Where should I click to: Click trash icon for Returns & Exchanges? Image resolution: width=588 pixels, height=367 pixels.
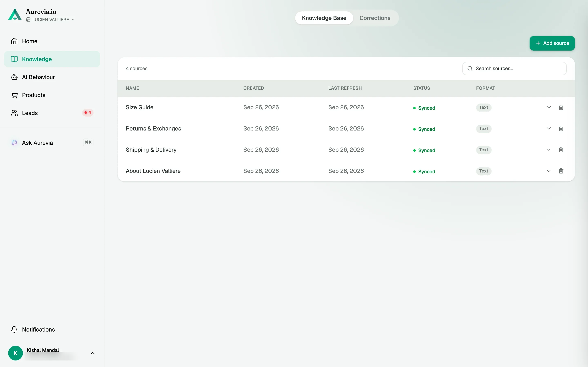(x=561, y=128)
